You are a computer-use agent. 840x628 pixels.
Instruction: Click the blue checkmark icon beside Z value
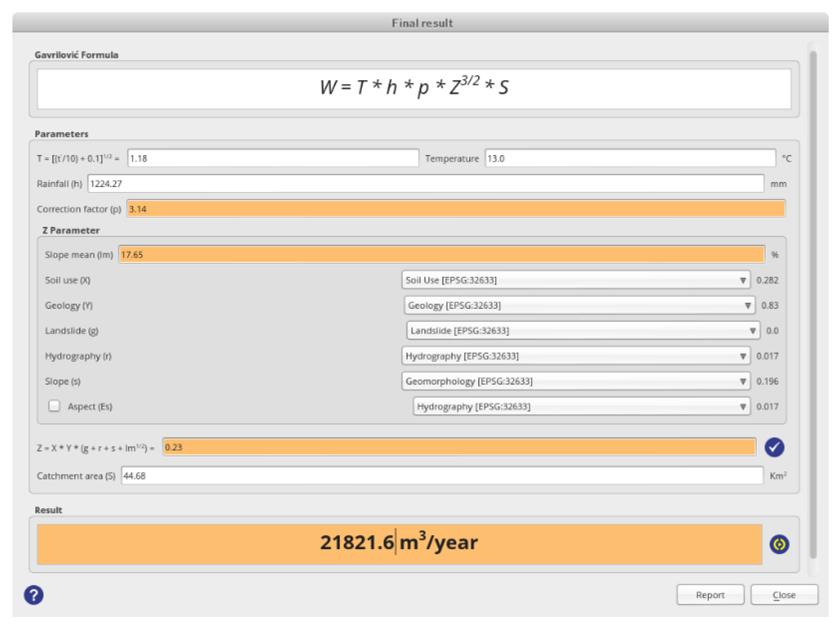click(774, 447)
